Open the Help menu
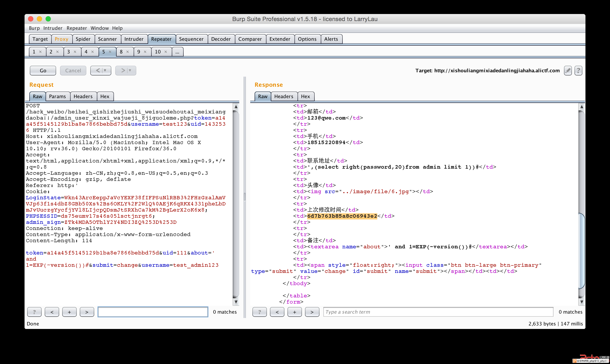 click(117, 28)
